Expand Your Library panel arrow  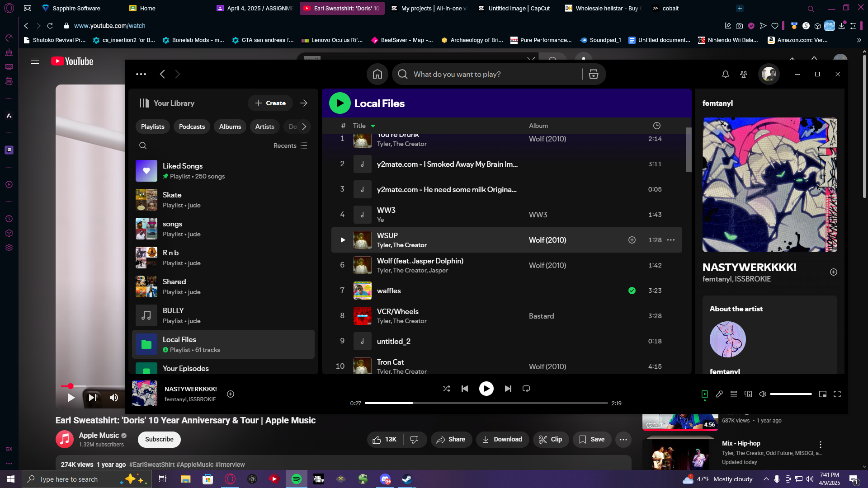[x=304, y=103]
